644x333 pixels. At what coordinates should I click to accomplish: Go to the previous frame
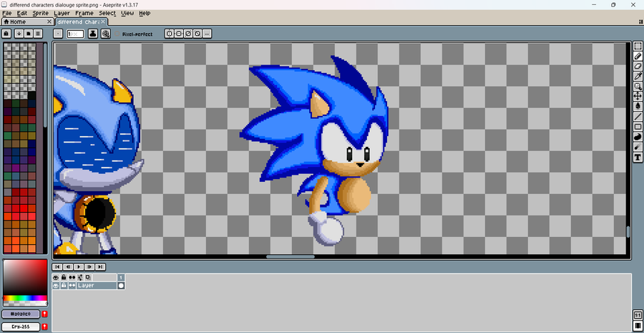69,267
